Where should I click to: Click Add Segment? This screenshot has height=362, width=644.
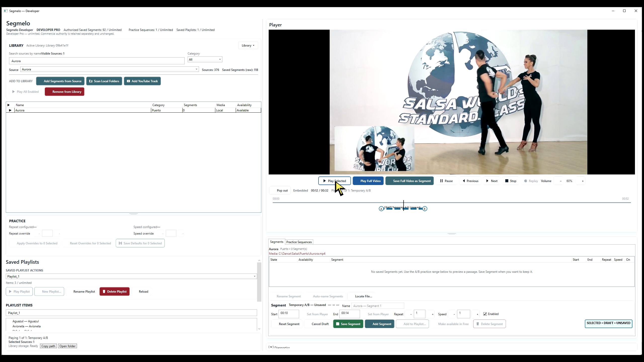[379, 324]
